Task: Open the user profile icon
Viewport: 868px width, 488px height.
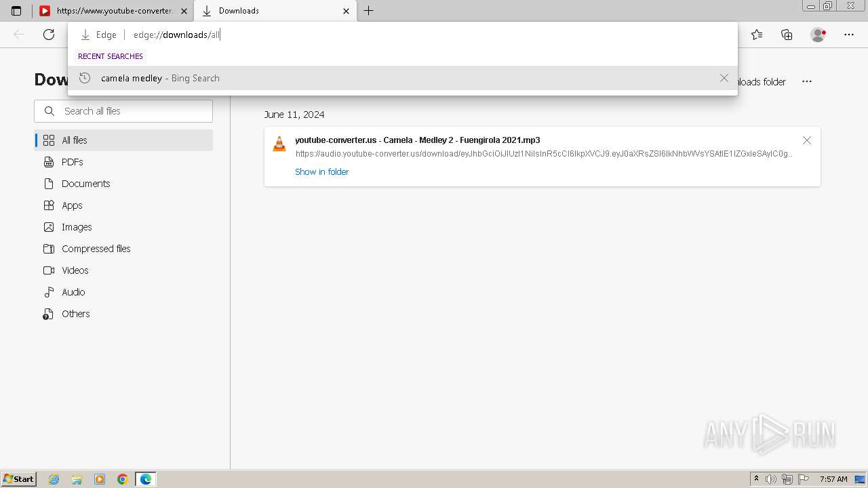Action: coord(818,35)
